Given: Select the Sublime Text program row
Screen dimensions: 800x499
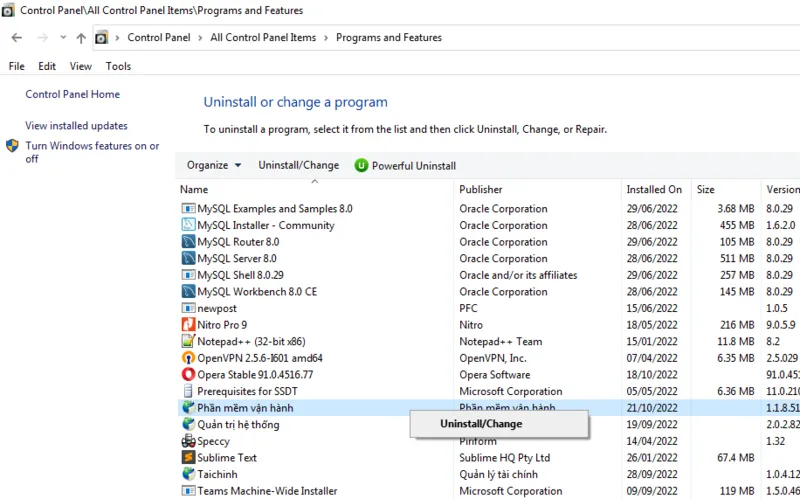Looking at the screenshot, I should pos(488,458).
